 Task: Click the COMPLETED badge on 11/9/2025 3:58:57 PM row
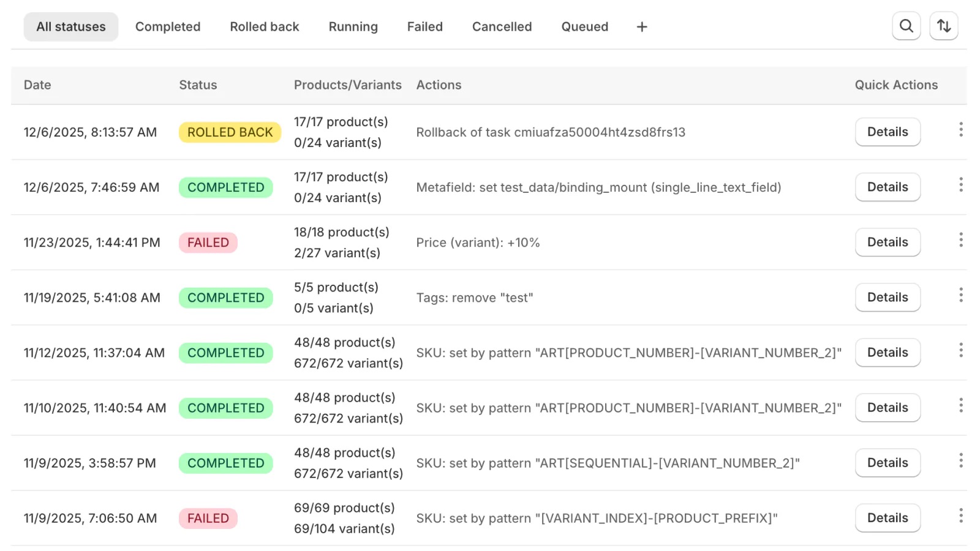pyautogui.click(x=226, y=463)
